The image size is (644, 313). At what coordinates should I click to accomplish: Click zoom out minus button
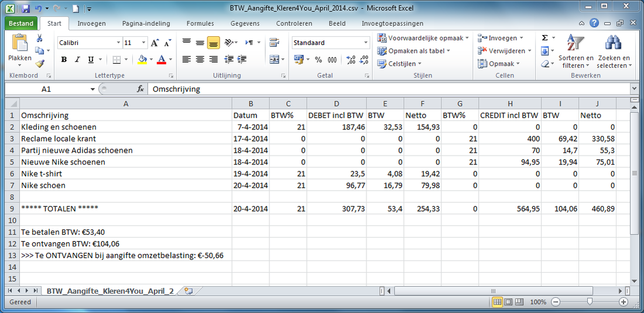coord(556,302)
